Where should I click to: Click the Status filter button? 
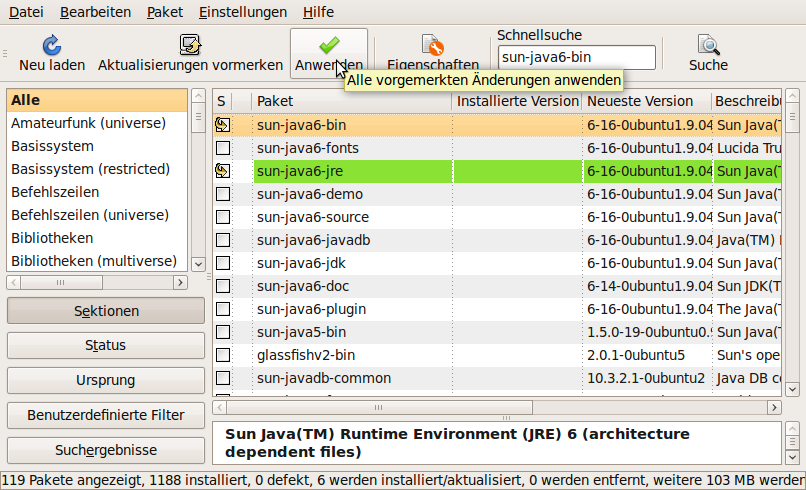tap(106, 345)
